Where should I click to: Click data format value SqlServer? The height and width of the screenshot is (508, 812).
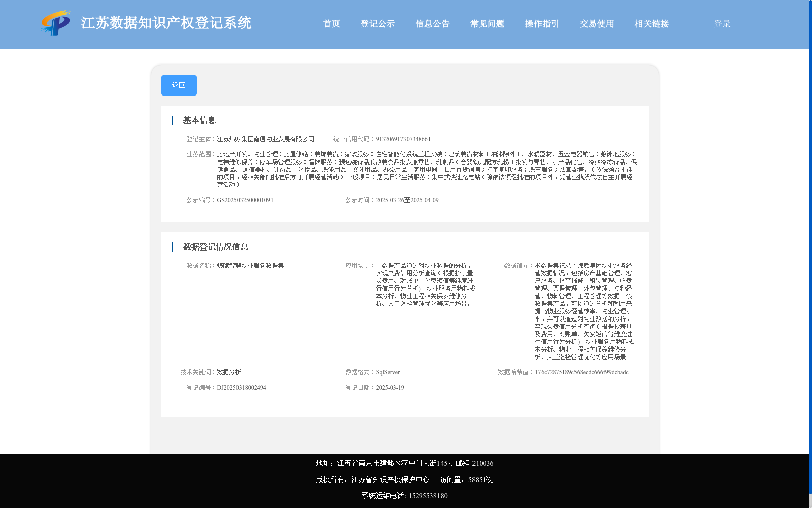(x=388, y=372)
